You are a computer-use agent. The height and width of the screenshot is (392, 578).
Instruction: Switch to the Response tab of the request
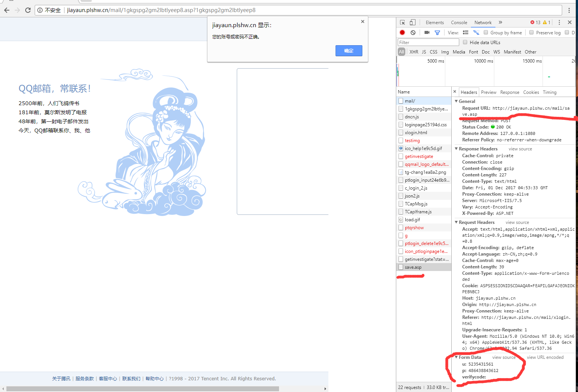coord(510,92)
